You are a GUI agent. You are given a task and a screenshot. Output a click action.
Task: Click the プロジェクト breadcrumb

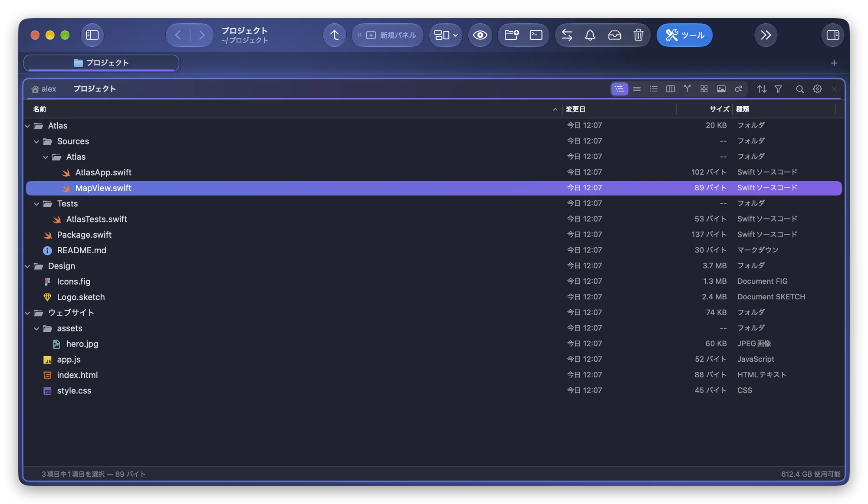pyautogui.click(x=95, y=89)
